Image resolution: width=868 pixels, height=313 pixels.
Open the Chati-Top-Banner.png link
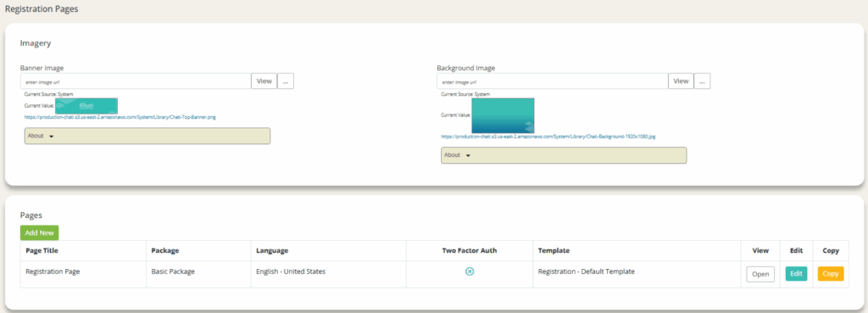click(x=120, y=117)
